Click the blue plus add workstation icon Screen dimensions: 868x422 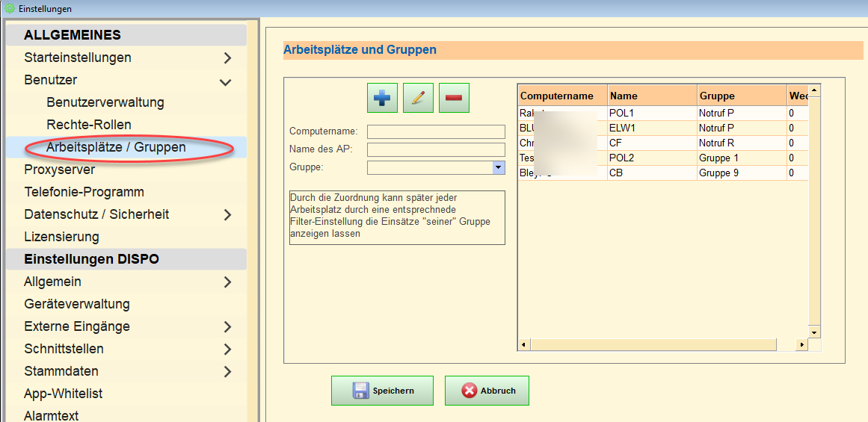(x=382, y=98)
